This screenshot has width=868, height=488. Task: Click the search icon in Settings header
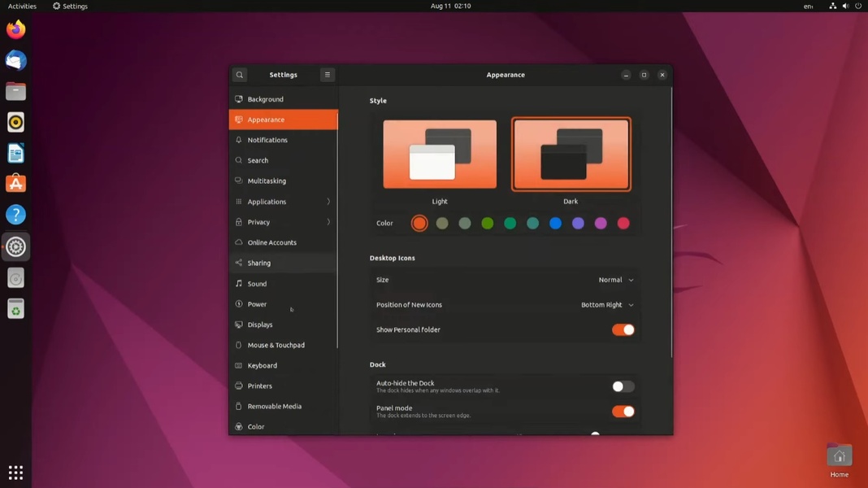pos(240,75)
